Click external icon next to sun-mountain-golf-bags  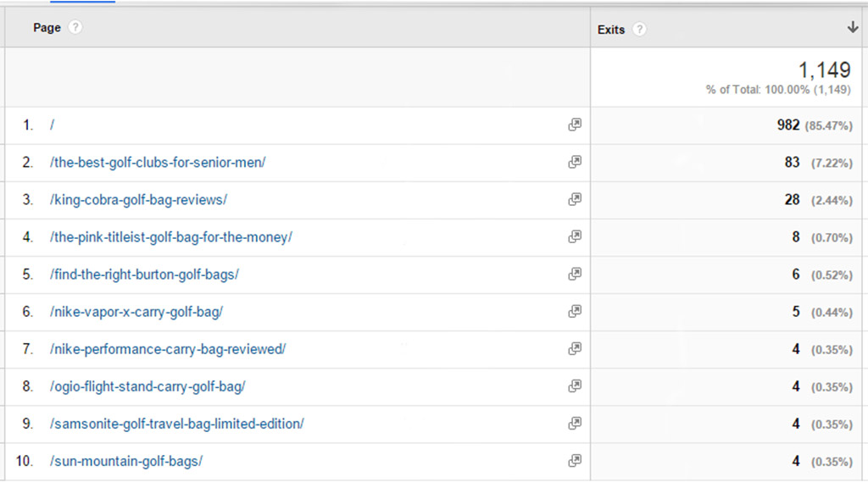(575, 460)
